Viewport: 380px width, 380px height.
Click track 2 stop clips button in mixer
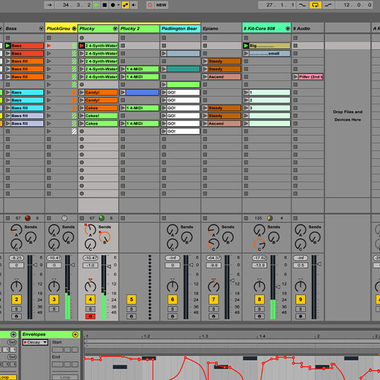point(7,218)
